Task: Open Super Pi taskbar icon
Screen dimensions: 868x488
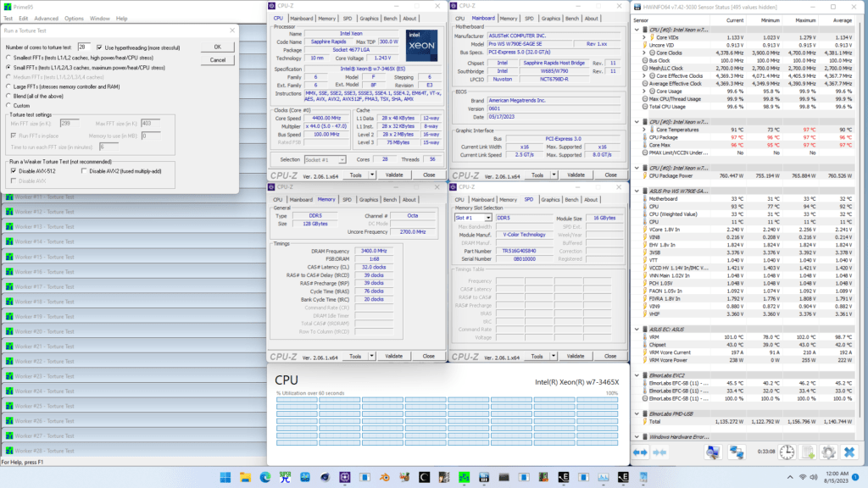Action: pyautogui.click(x=285, y=478)
